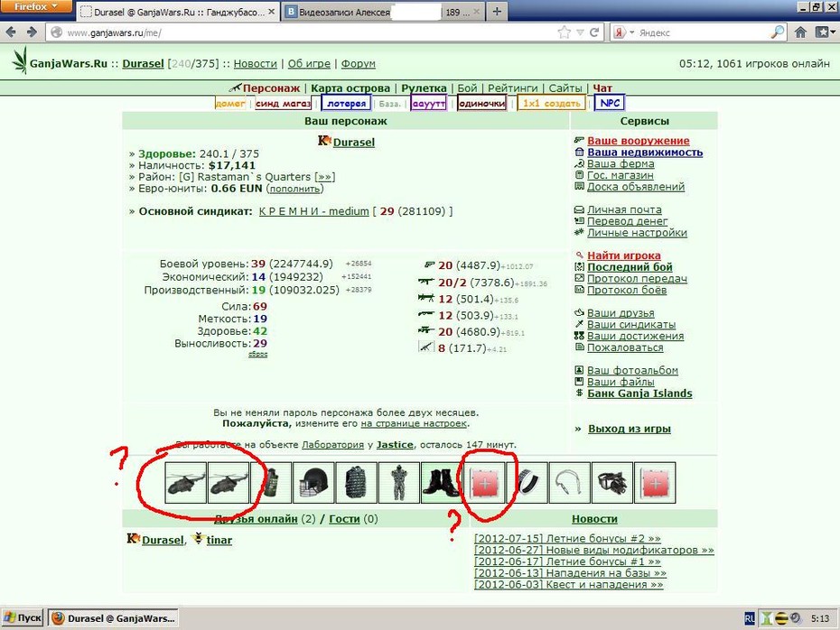Open the К Р Е М Н И - medium syndicate link
Image resolution: width=840 pixels, height=630 pixels.
pyautogui.click(x=314, y=211)
